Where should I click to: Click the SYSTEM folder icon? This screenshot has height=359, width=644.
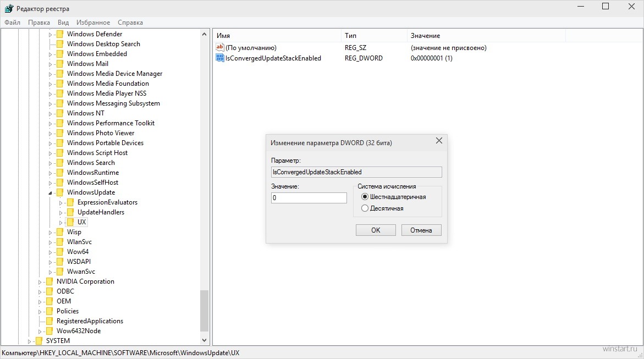click(x=39, y=341)
